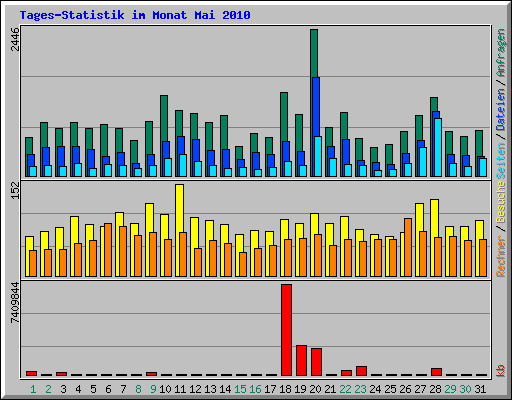Image resolution: width=512 pixels, height=400 pixels.
Task: Click the 'Anfragen' legend label
Action: point(500,53)
